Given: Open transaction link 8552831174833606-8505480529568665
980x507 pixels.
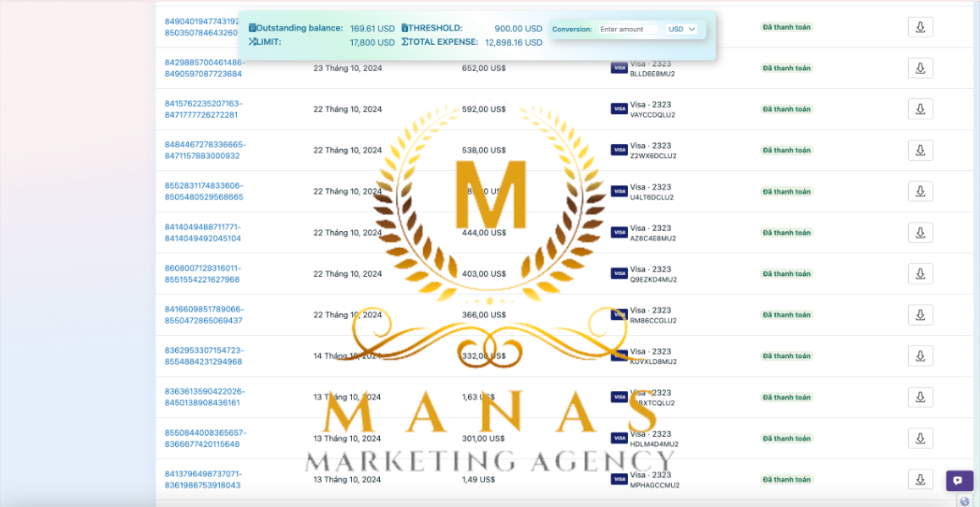Looking at the screenshot, I should [204, 191].
